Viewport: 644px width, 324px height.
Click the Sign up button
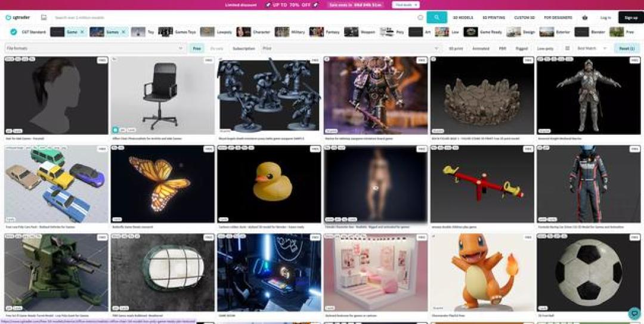point(631,18)
